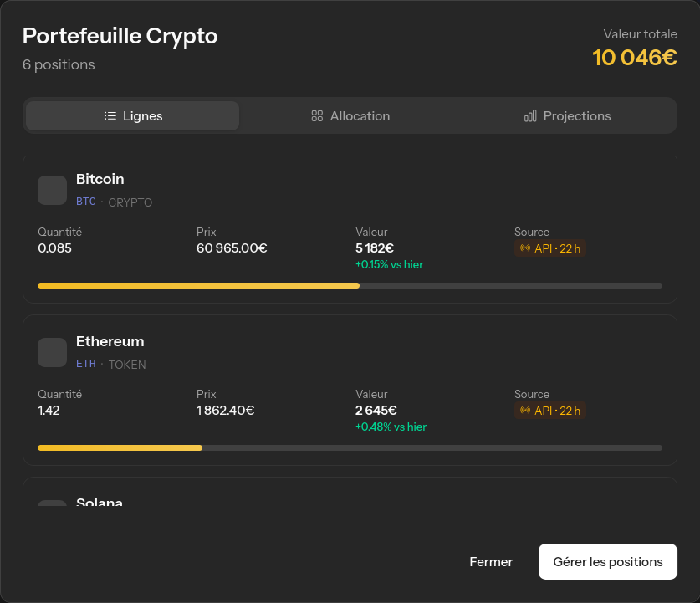Click the Bitcoin coin icon
The width and height of the screenshot is (700, 603).
pyautogui.click(x=52, y=190)
